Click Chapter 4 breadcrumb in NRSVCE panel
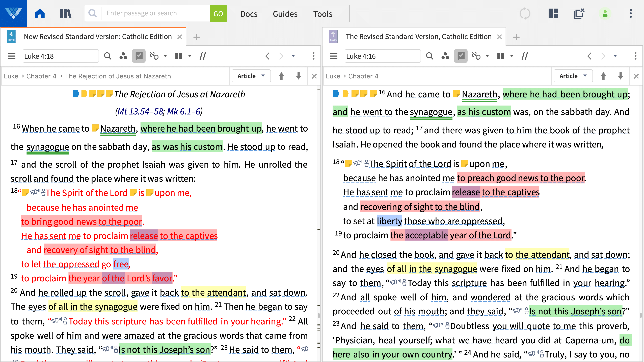The height and width of the screenshot is (362, 644). (41, 76)
